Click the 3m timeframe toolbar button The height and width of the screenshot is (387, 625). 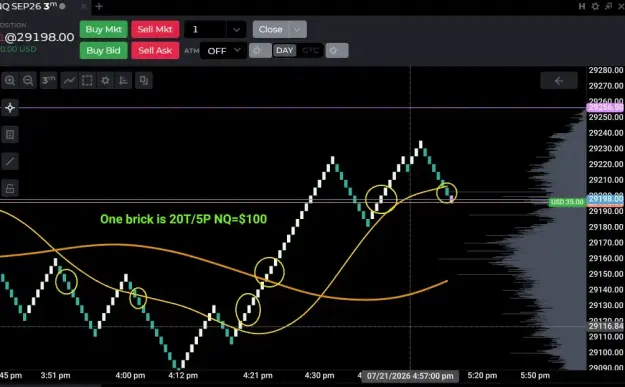point(49,81)
